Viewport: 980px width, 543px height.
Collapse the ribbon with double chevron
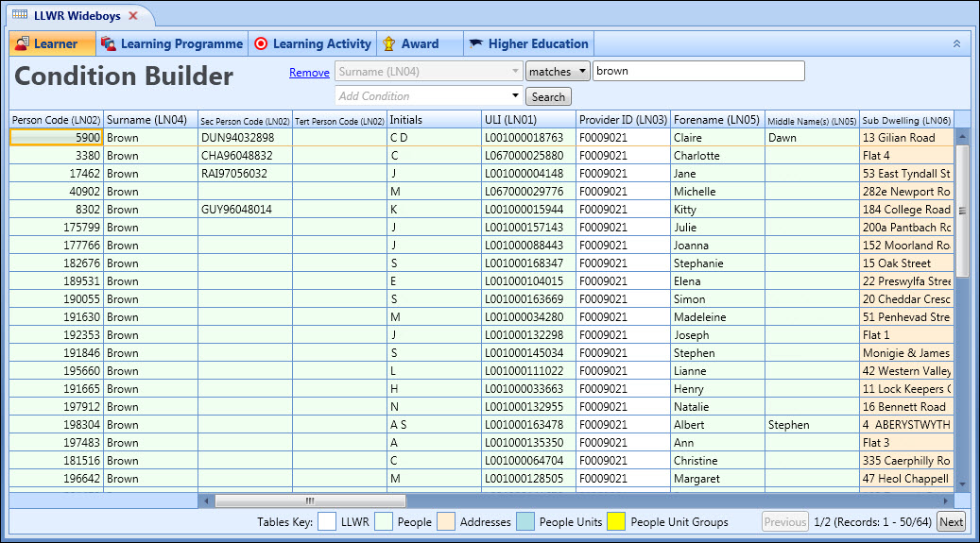pos(956,43)
